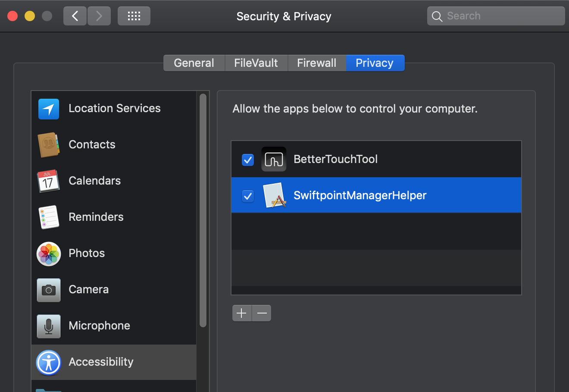Click the BetterTouchTool app icon

[x=274, y=160]
